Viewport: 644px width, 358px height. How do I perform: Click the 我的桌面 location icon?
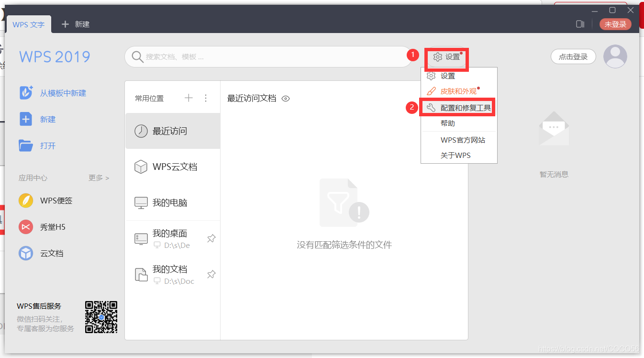[141, 239]
